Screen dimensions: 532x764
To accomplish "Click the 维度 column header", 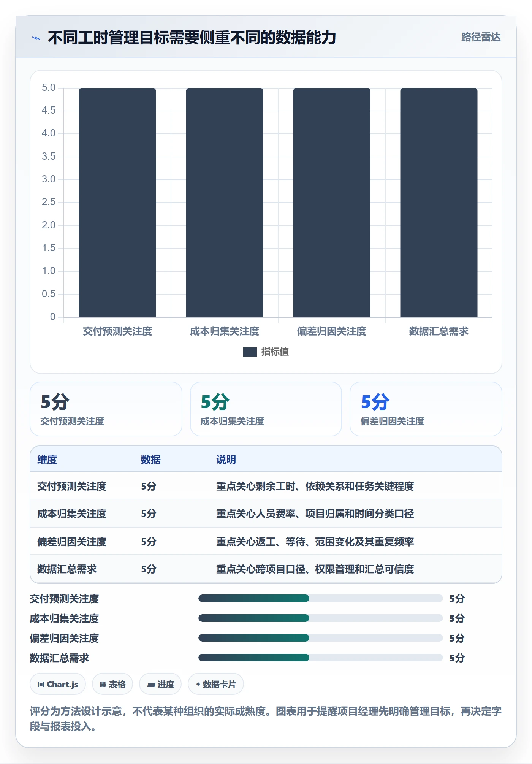I will (x=47, y=460).
